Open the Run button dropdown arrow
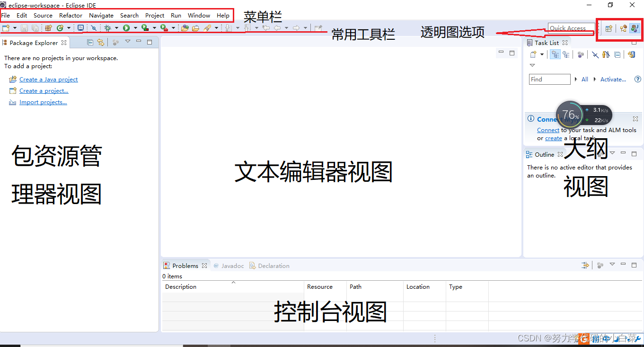 point(135,27)
